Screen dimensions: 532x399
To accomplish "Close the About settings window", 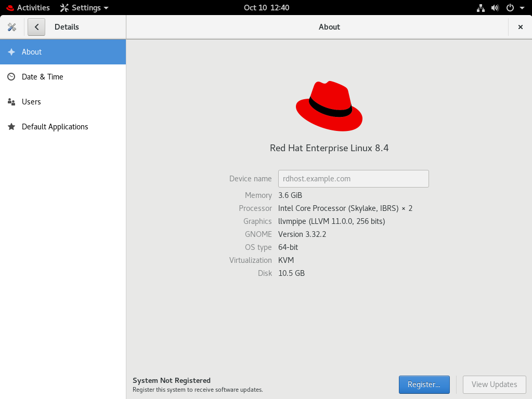I will 520,27.
